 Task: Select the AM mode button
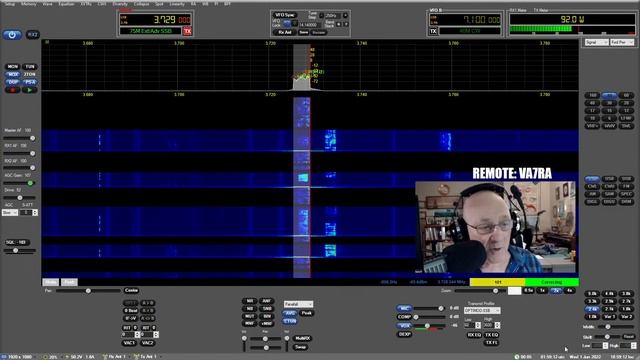(592, 194)
